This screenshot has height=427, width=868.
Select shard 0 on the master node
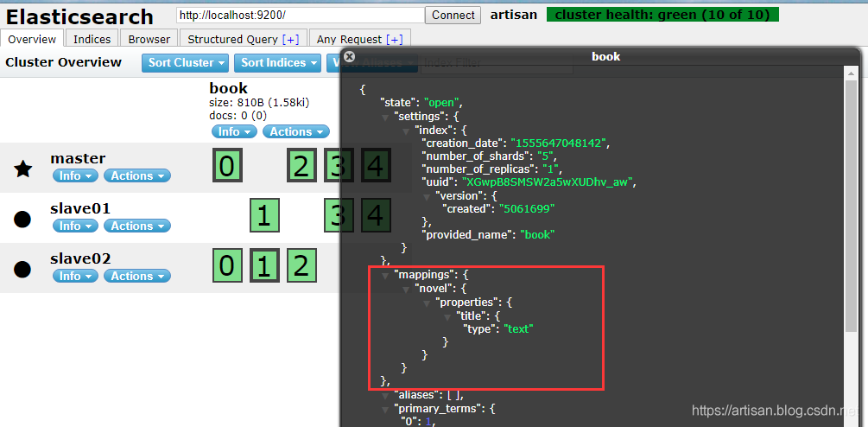226,165
